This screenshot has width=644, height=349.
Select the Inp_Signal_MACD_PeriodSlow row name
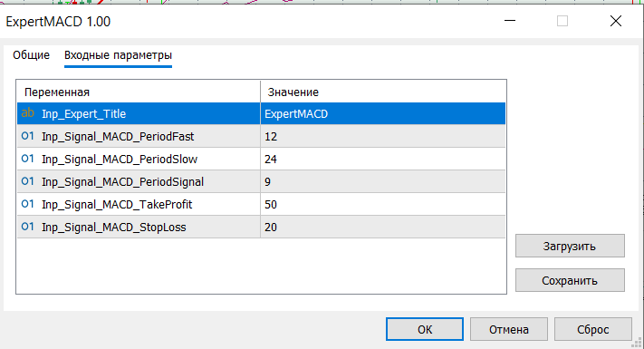point(120,159)
